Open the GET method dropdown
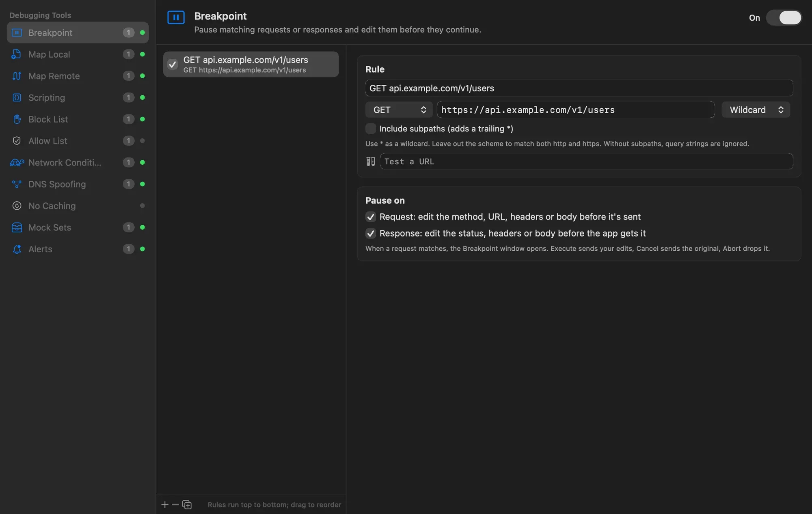 pos(399,110)
